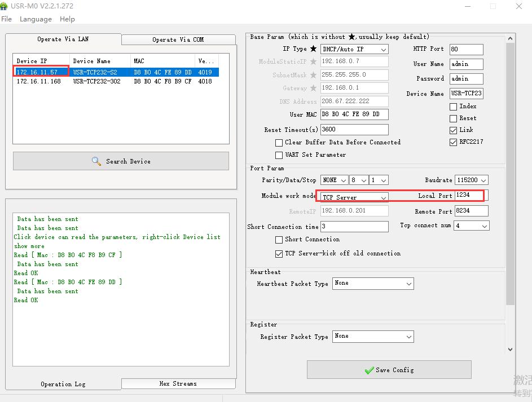Viewport: 532px width, 402px height.
Task: Click the settings panel vertical scrollbar thumb
Action: 510,174
